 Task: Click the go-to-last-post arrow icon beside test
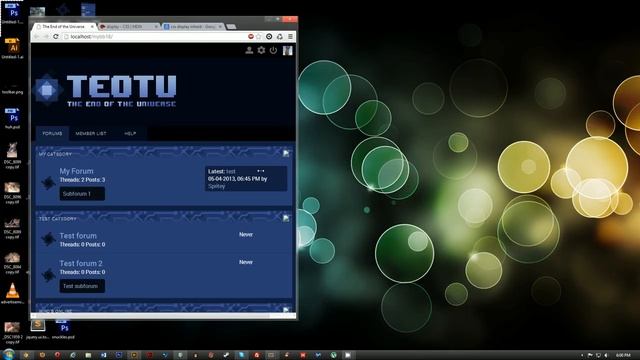coord(260,171)
